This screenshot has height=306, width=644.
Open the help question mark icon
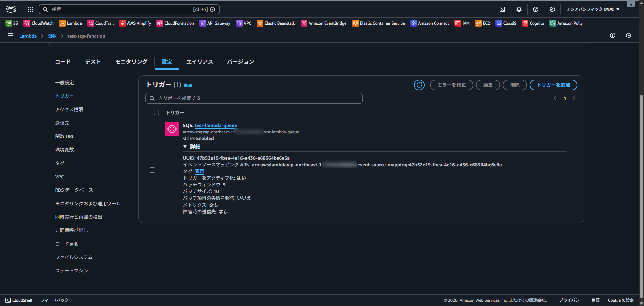pyautogui.click(x=536, y=9)
